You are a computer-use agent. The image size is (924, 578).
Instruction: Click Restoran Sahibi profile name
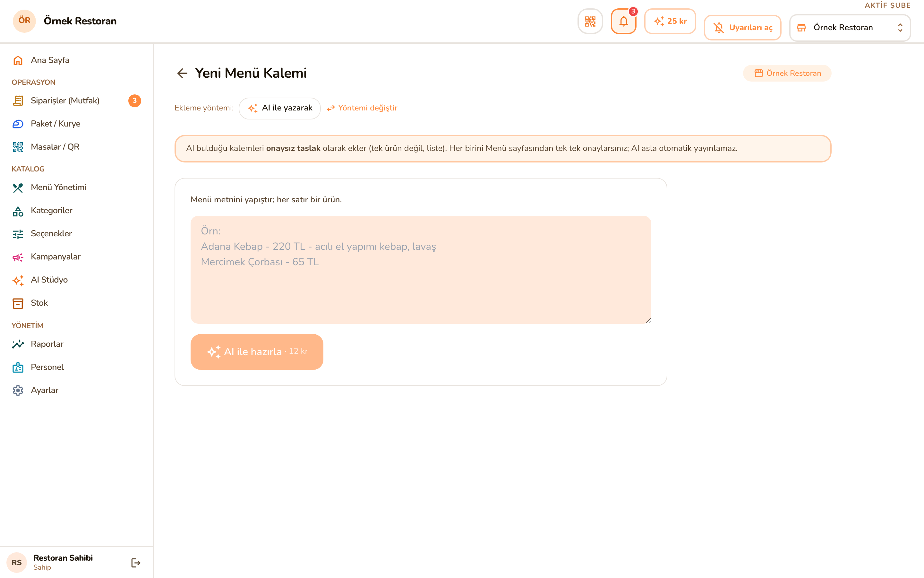click(x=63, y=558)
